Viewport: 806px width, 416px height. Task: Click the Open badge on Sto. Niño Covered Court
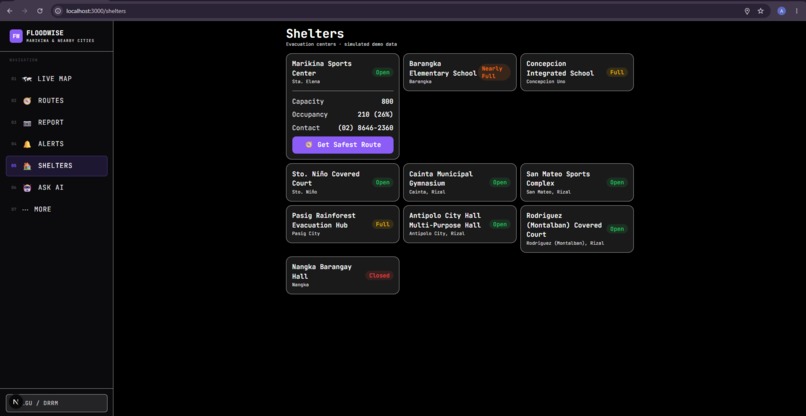tap(382, 183)
